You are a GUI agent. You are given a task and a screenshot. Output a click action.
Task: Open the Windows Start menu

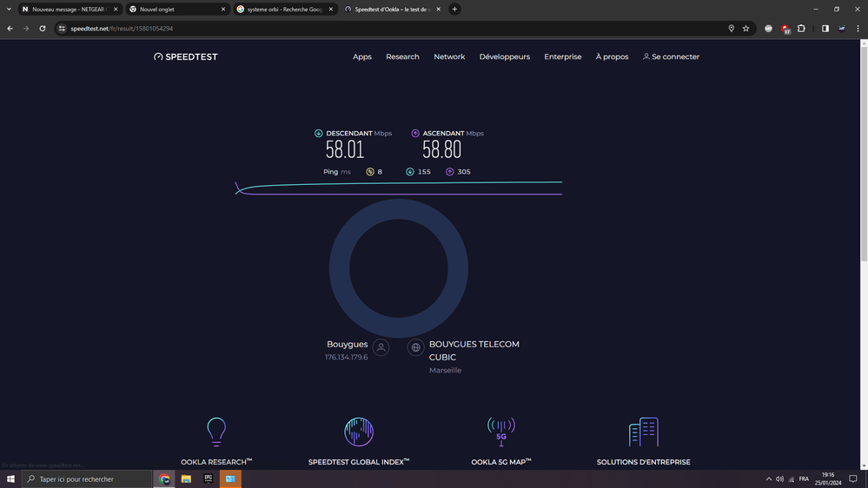point(10,479)
